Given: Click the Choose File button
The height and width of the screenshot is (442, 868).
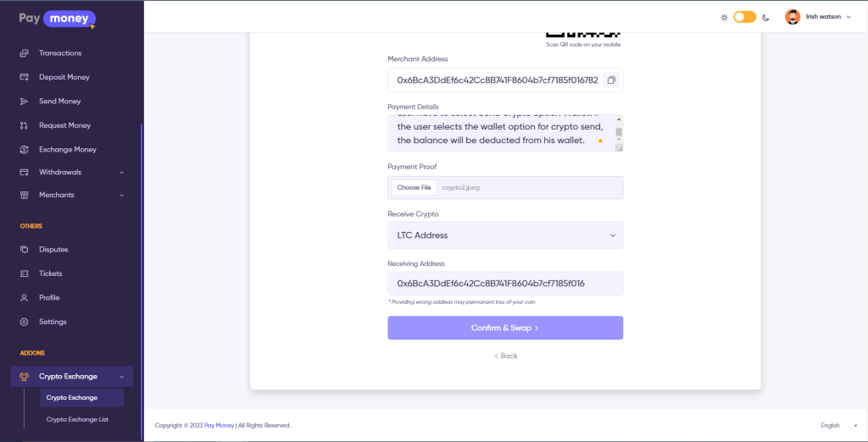Looking at the screenshot, I should tap(414, 187).
